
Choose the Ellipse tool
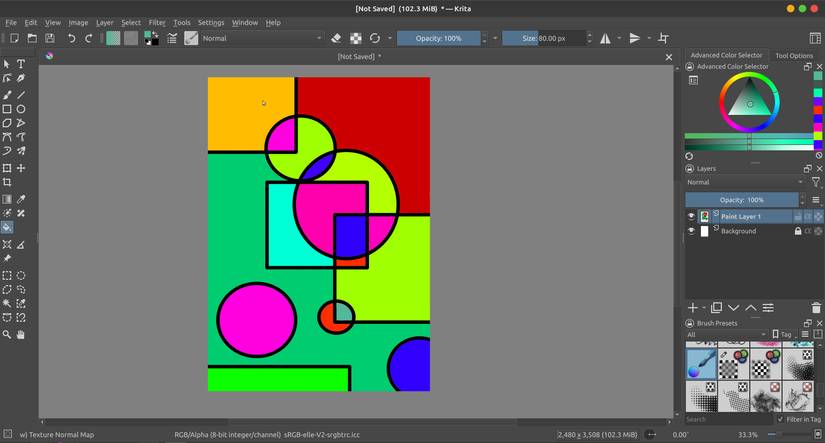click(21, 109)
